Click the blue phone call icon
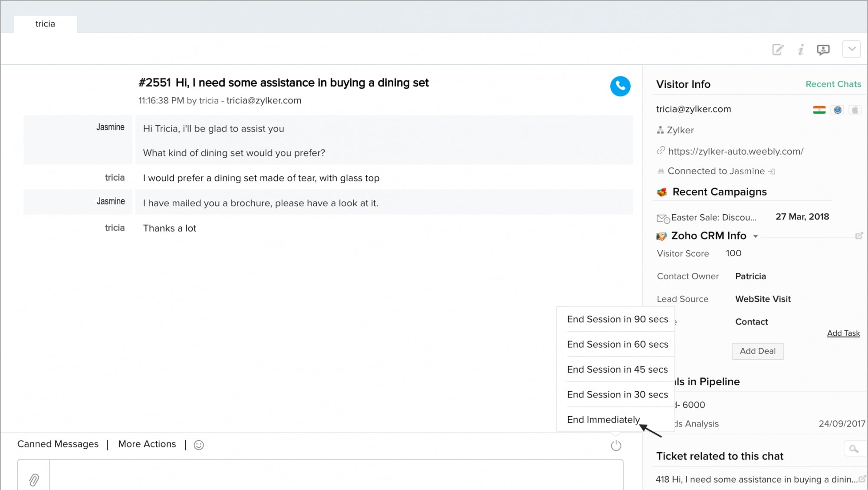Screen dimensions: 868x490 [620, 86]
